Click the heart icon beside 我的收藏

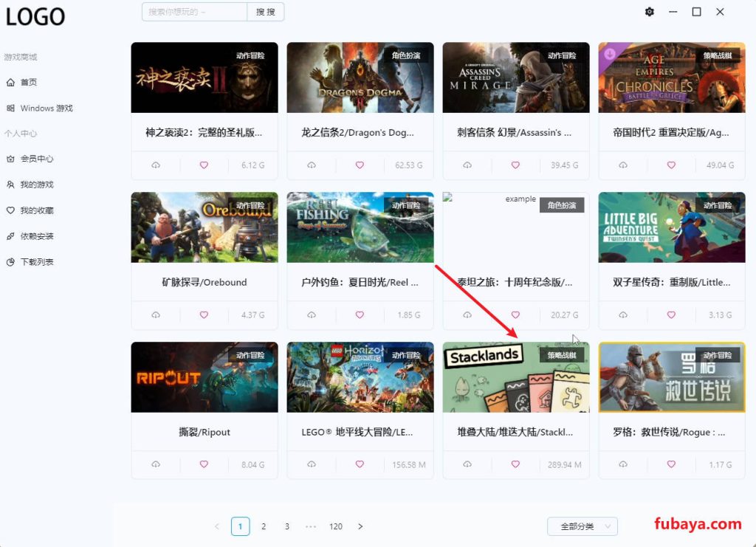(x=10, y=210)
